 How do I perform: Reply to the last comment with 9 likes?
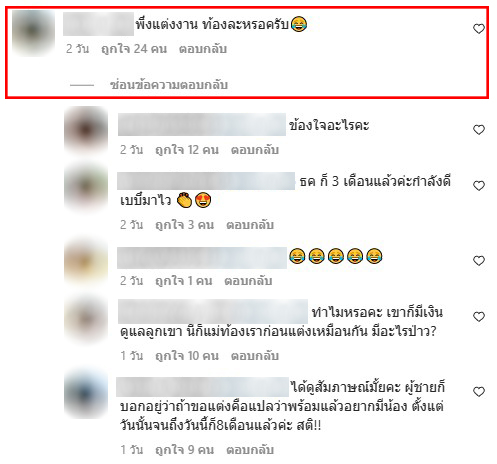click(x=250, y=450)
